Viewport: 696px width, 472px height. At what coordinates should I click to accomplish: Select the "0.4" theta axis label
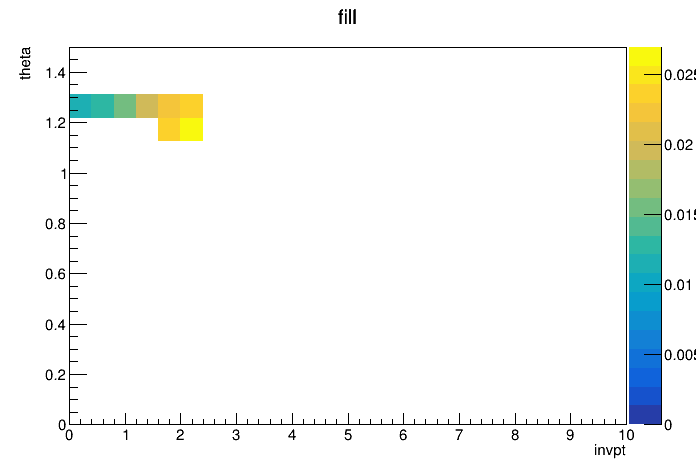pos(55,325)
